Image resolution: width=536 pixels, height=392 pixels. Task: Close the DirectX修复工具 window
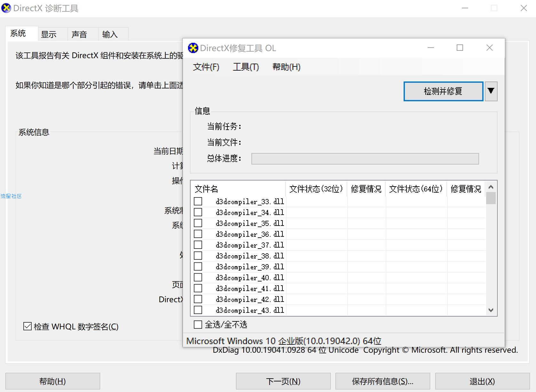point(490,48)
